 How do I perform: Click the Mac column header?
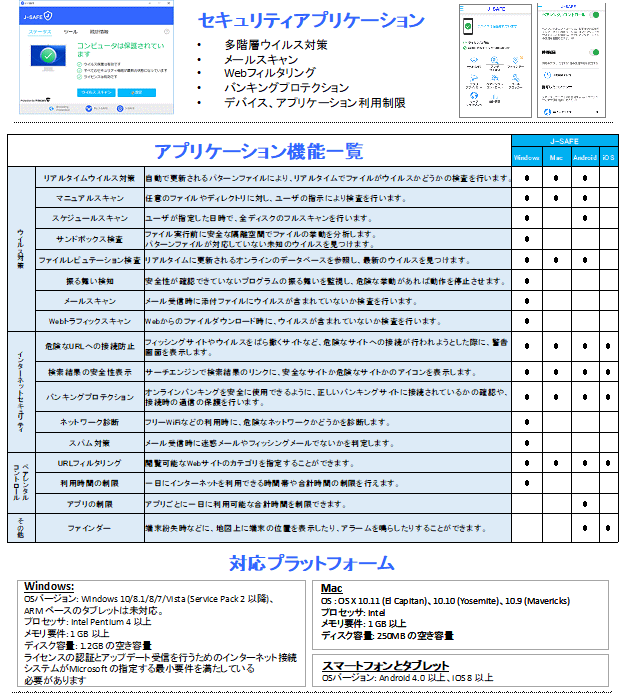coord(556,157)
